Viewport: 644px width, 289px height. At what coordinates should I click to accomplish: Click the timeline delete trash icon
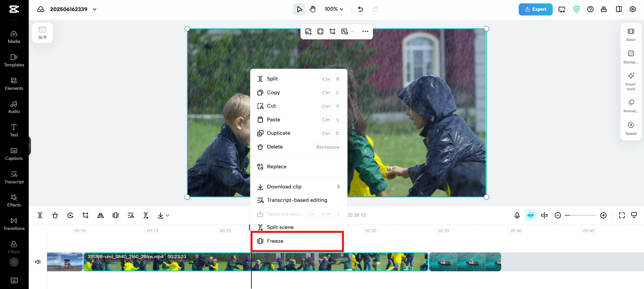[x=55, y=215]
